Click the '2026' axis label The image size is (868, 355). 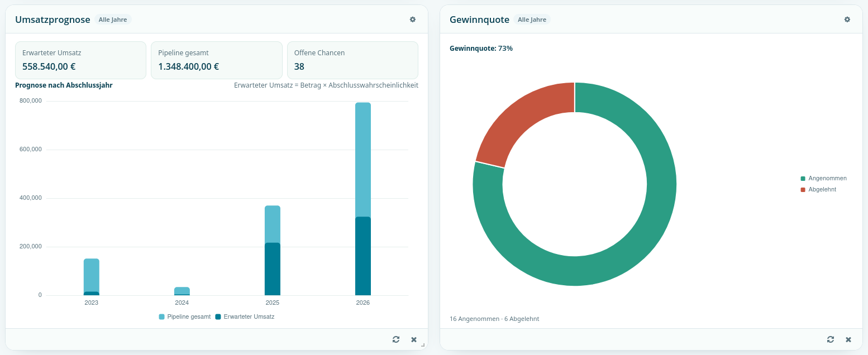(363, 303)
